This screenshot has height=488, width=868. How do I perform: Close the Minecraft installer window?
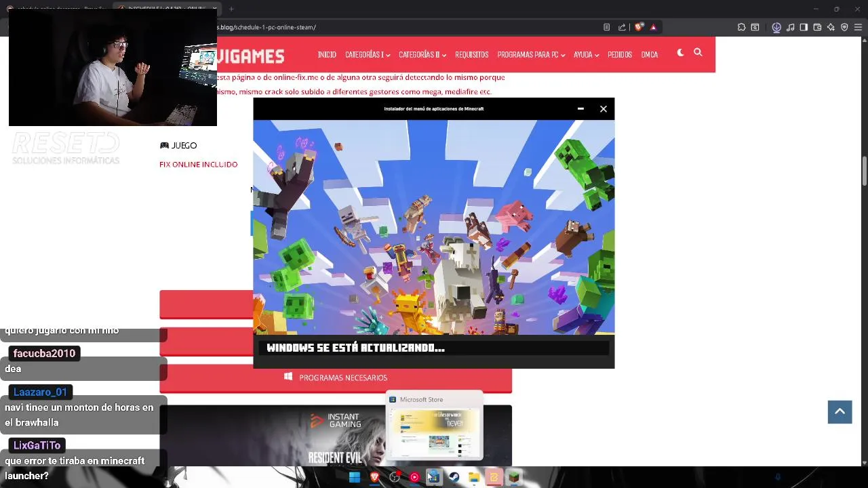[603, 108]
